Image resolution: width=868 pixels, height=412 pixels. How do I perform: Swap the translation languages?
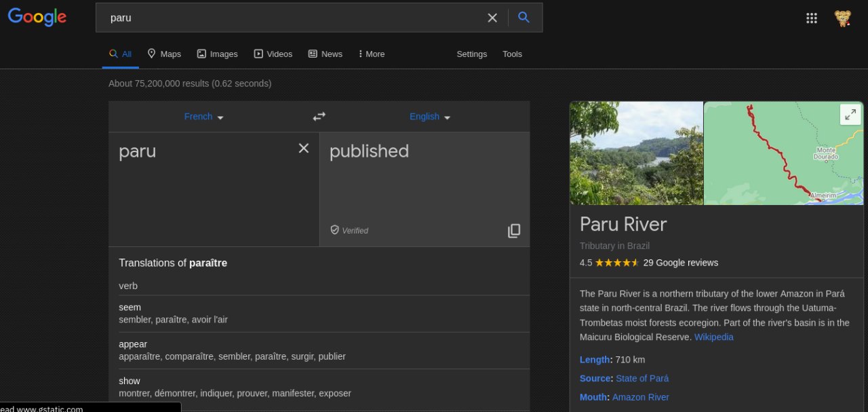(x=319, y=117)
